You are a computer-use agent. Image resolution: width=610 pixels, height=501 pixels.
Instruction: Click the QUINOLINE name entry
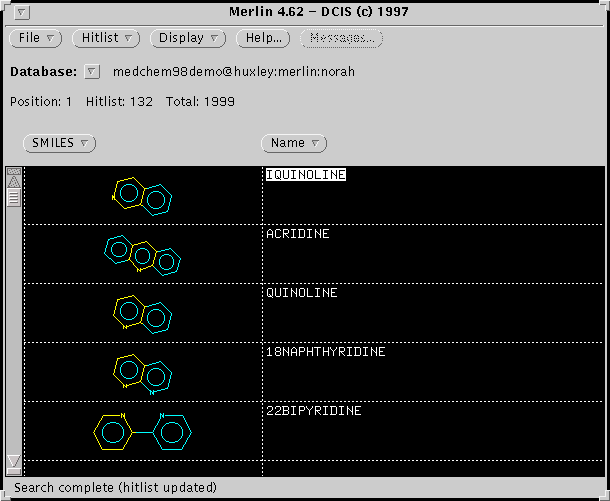pos(301,293)
